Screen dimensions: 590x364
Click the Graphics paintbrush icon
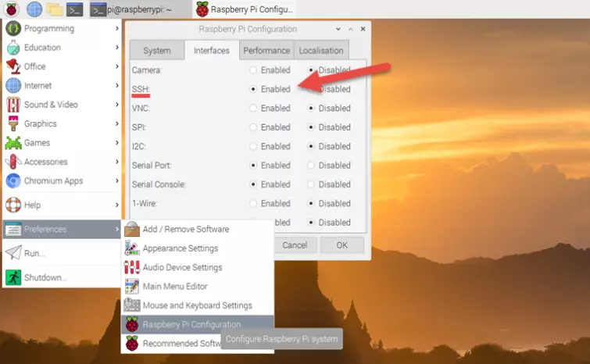coord(13,123)
